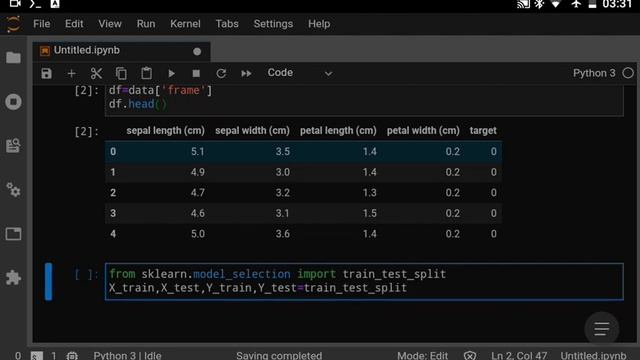Open the Extension Manager puzzle icon

point(13,278)
